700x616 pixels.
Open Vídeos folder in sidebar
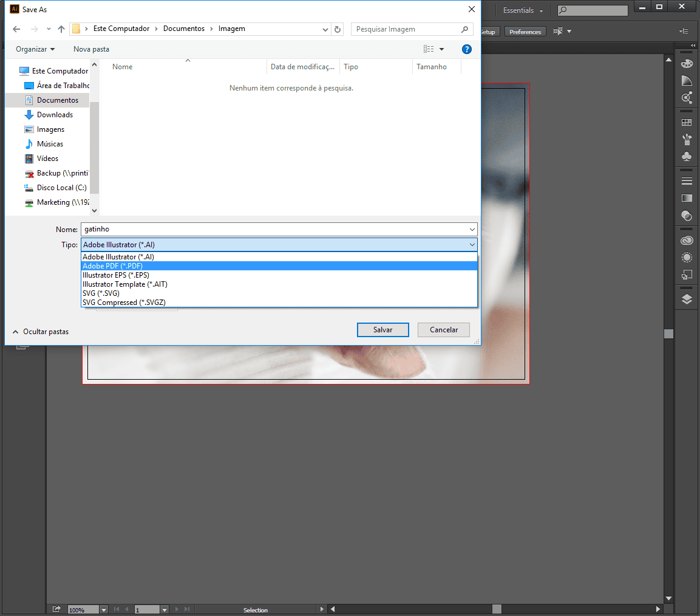coord(41,159)
